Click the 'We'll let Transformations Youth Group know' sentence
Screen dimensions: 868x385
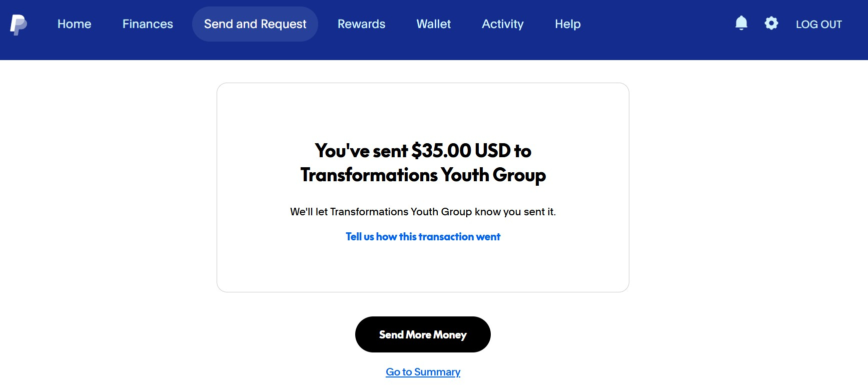click(x=423, y=212)
